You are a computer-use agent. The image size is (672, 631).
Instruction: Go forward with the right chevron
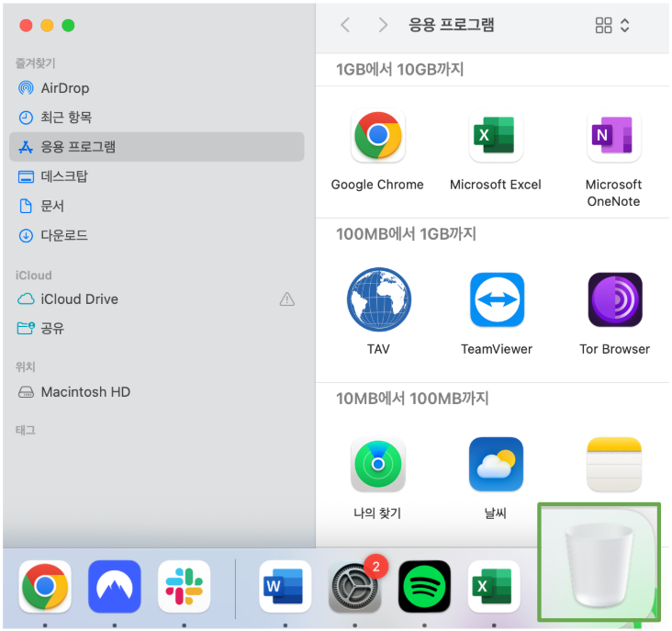[x=383, y=26]
